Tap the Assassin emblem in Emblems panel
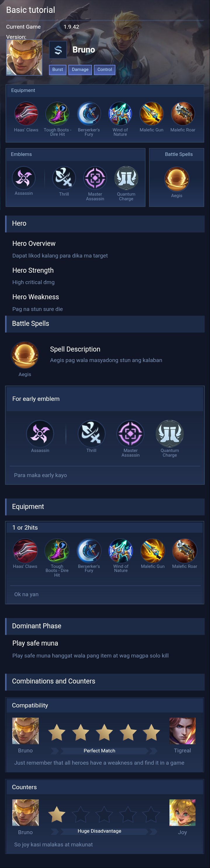 click(24, 178)
